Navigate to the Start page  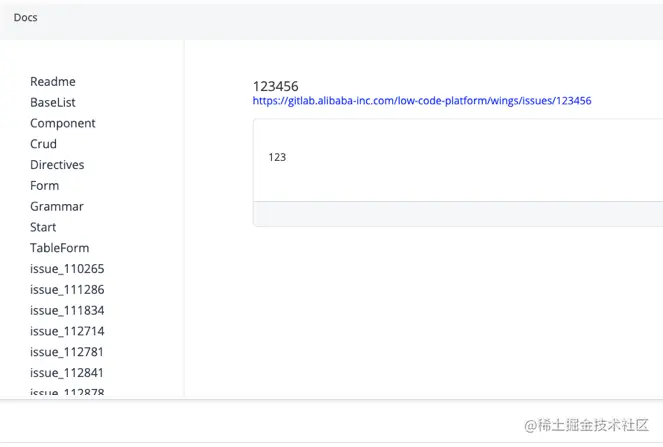(x=43, y=227)
